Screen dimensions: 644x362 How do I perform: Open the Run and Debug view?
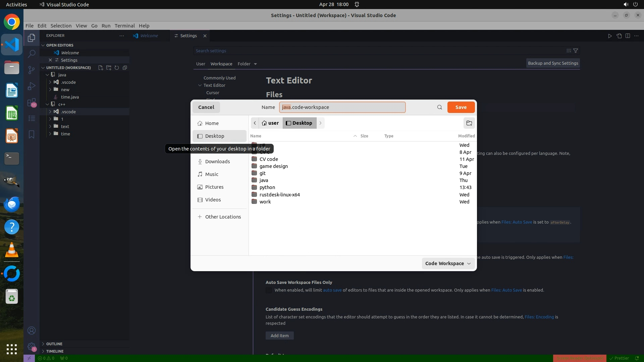click(31, 86)
